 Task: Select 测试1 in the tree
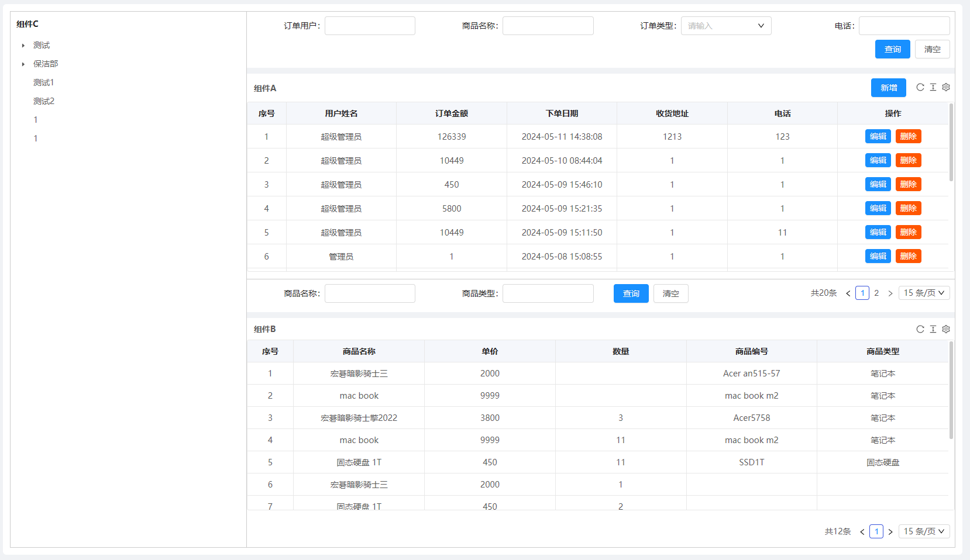click(44, 82)
